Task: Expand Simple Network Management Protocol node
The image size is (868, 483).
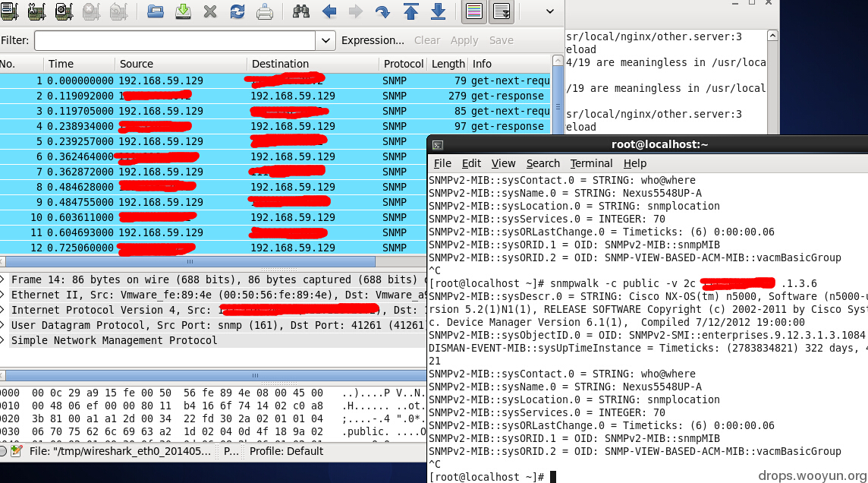Action: tap(3, 340)
